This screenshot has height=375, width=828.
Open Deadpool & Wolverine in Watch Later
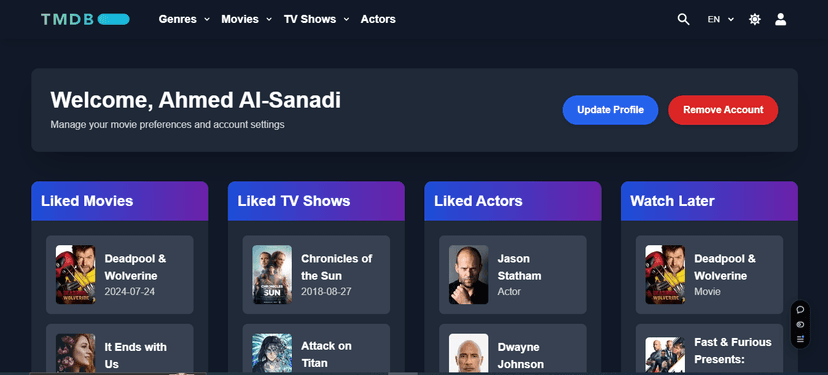tap(709, 275)
